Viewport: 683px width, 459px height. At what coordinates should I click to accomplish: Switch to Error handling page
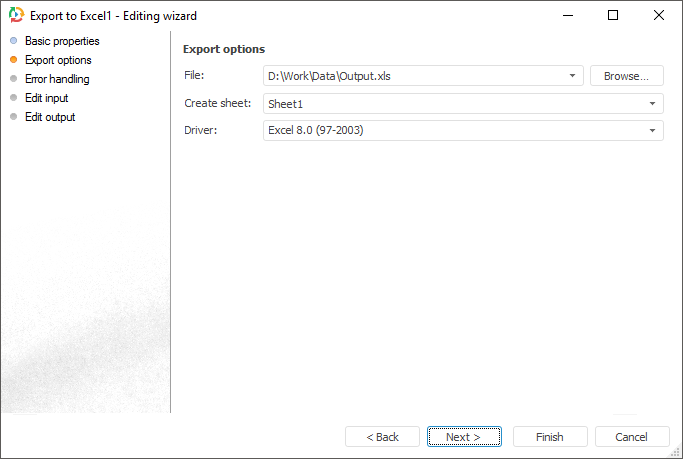(57, 79)
